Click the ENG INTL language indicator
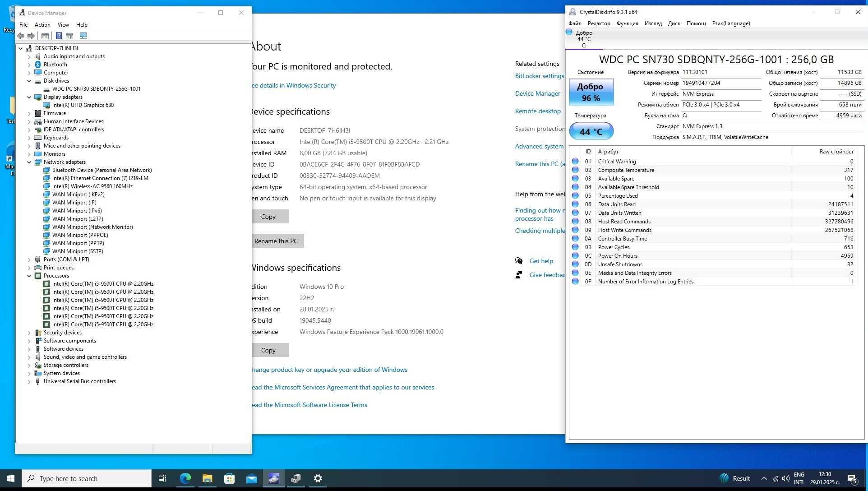 [799, 478]
